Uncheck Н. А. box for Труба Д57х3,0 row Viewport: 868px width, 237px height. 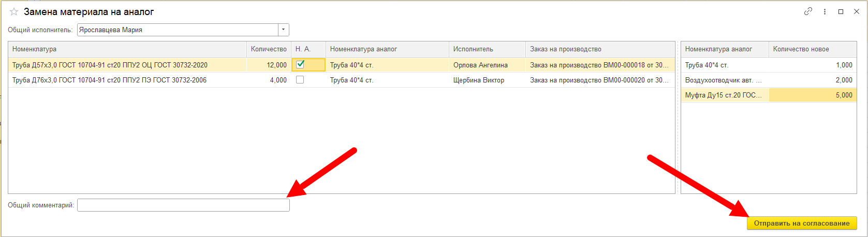[300, 65]
